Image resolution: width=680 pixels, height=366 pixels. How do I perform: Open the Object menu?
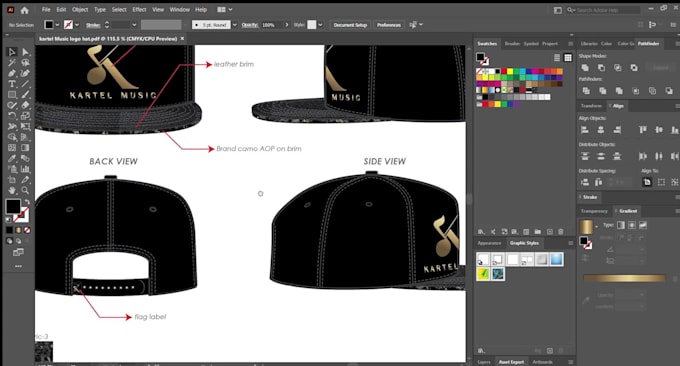[80, 10]
